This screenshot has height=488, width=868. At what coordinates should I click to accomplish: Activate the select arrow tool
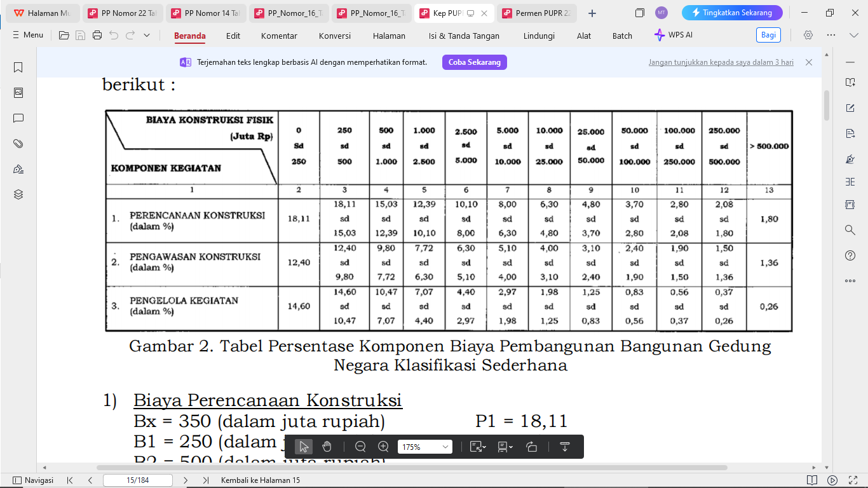point(304,447)
